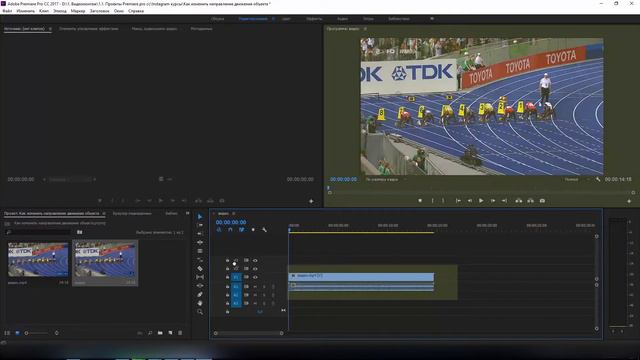Toggle sync lock on V3 track

(x=246, y=260)
